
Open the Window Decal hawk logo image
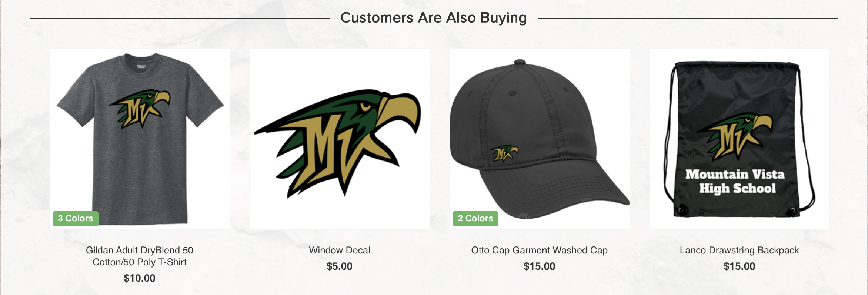tap(340, 139)
